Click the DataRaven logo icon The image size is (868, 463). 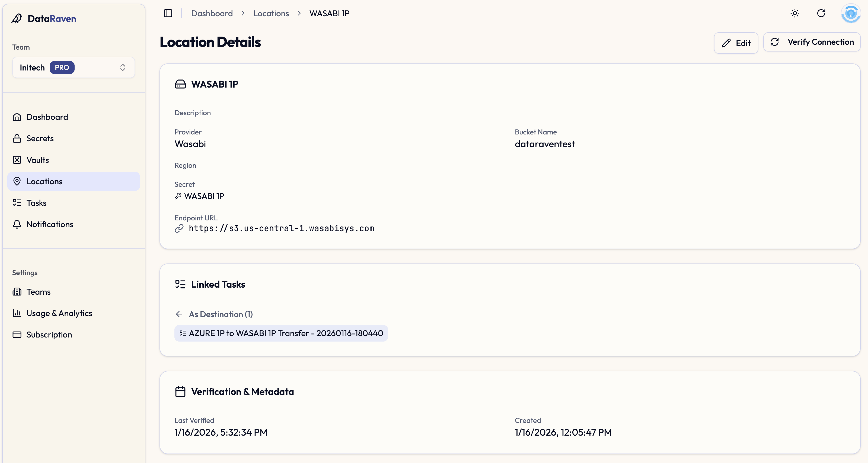tap(17, 18)
